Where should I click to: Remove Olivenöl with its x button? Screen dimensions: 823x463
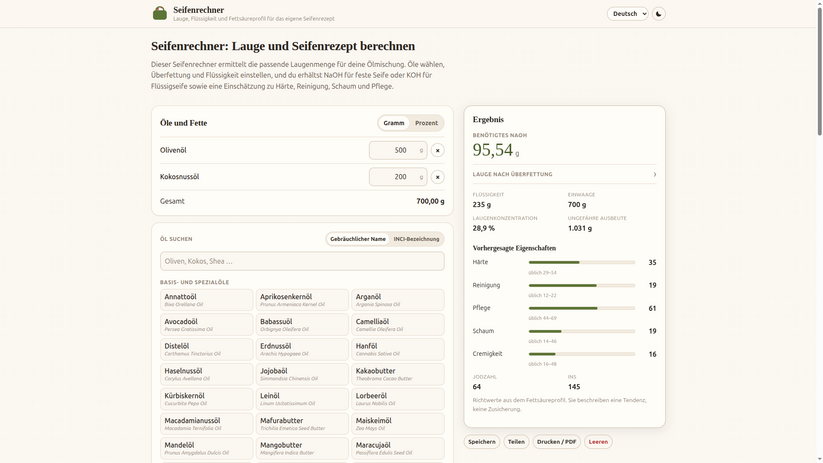pyautogui.click(x=437, y=150)
